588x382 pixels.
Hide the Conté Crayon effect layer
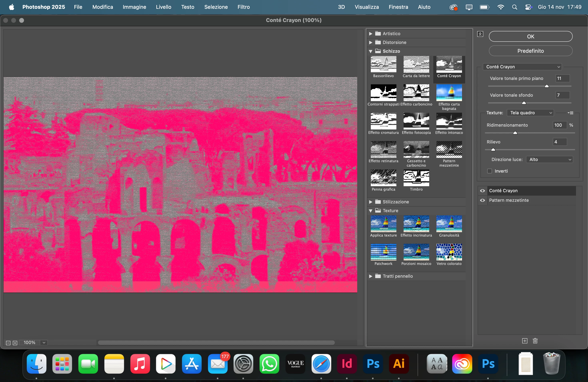pyautogui.click(x=483, y=191)
